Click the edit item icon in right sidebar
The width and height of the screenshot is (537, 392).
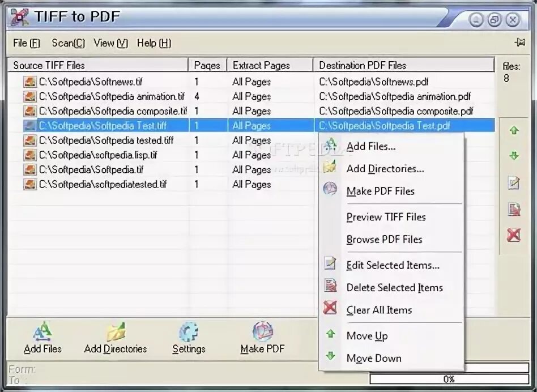pyautogui.click(x=514, y=182)
